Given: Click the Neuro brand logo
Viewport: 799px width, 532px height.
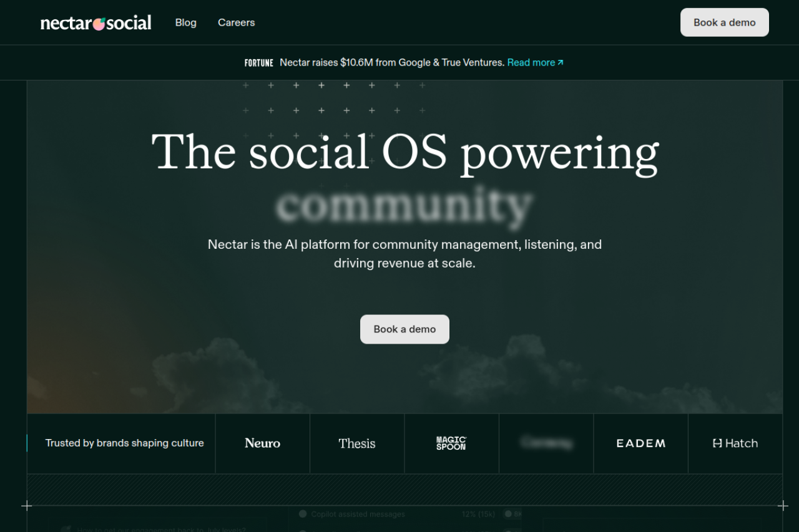Looking at the screenshot, I should click(x=262, y=443).
